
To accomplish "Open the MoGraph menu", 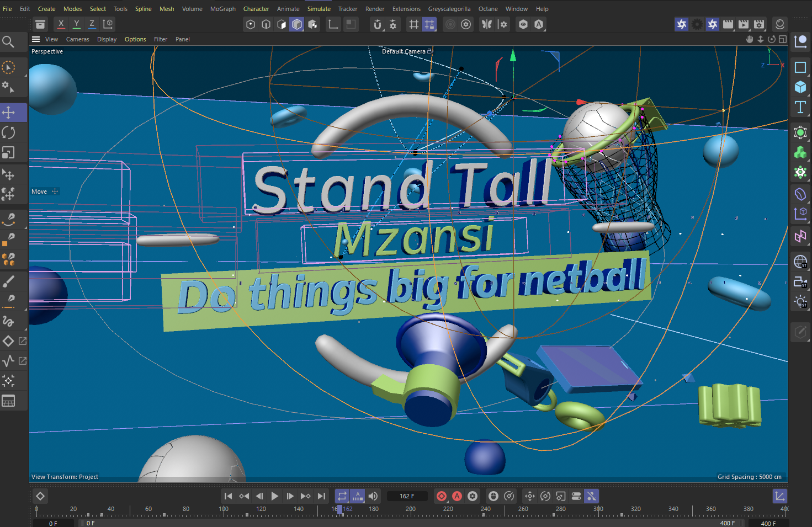I will pos(222,9).
